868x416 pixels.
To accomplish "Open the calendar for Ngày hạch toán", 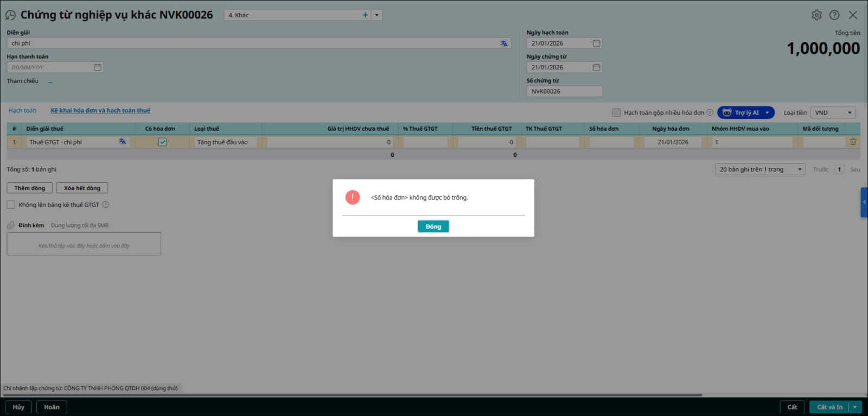I will tap(596, 43).
